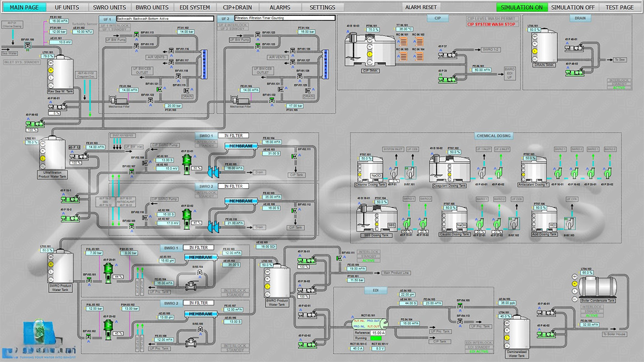Click the SWRO 1 MEMBRANE element
The image size is (644, 362).
click(x=241, y=146)
